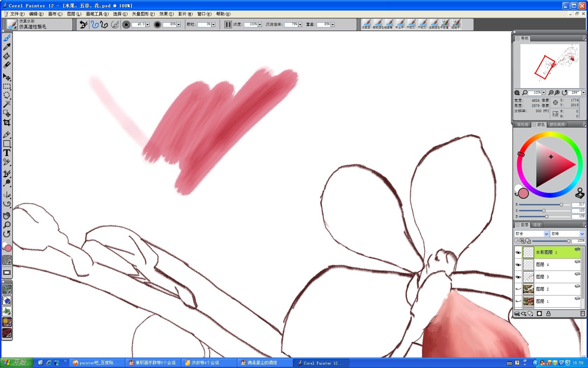Click the layer opacity slider
This screenshot has width=588, height=368.
point(551,241)
